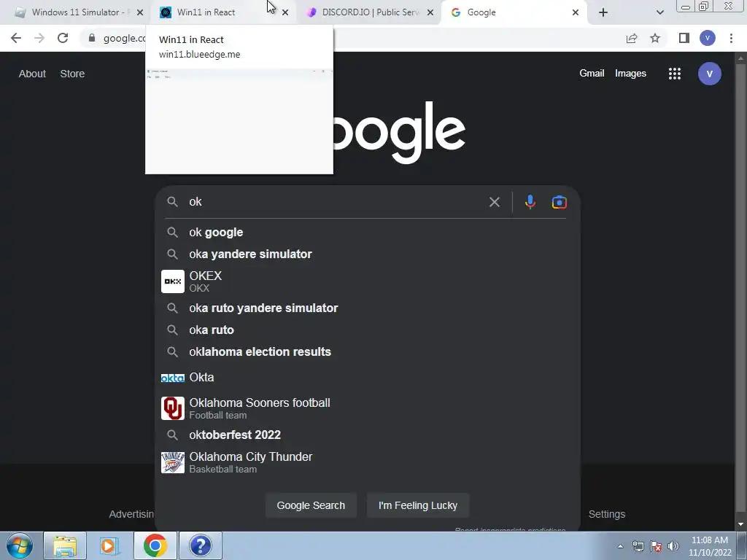Click the network tray icon
Image resolution: width=747 pixels, height=560 pixels.
[x=638, y=546]
